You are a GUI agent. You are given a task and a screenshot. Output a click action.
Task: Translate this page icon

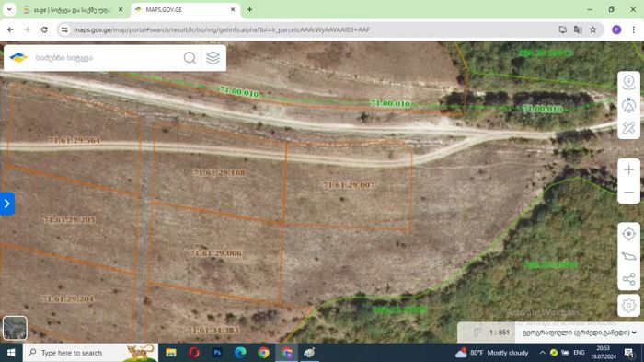578,29
